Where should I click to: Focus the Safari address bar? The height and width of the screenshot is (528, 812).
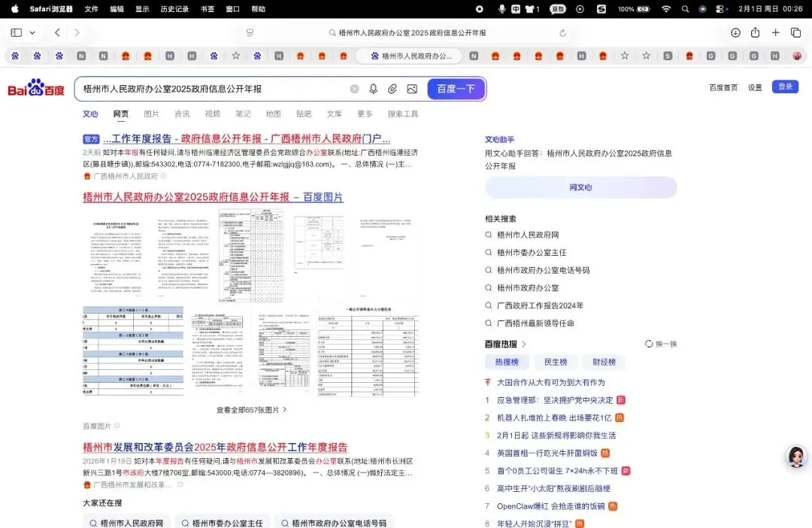click(x=407, y=32)
